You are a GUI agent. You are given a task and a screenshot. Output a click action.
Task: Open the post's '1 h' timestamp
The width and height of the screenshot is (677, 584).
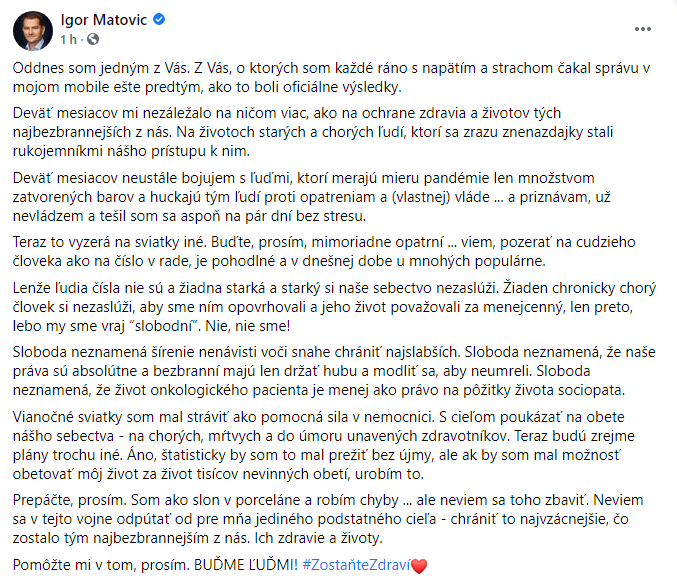point(68,40)
